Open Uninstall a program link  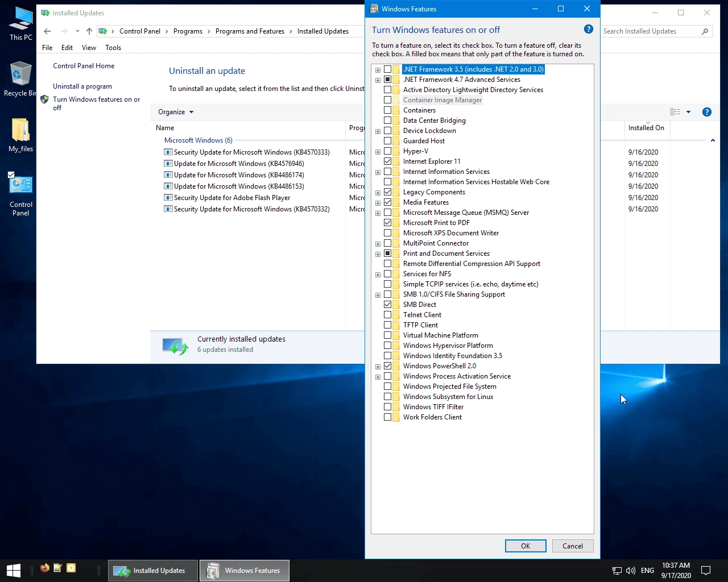[x=82, y=86]
